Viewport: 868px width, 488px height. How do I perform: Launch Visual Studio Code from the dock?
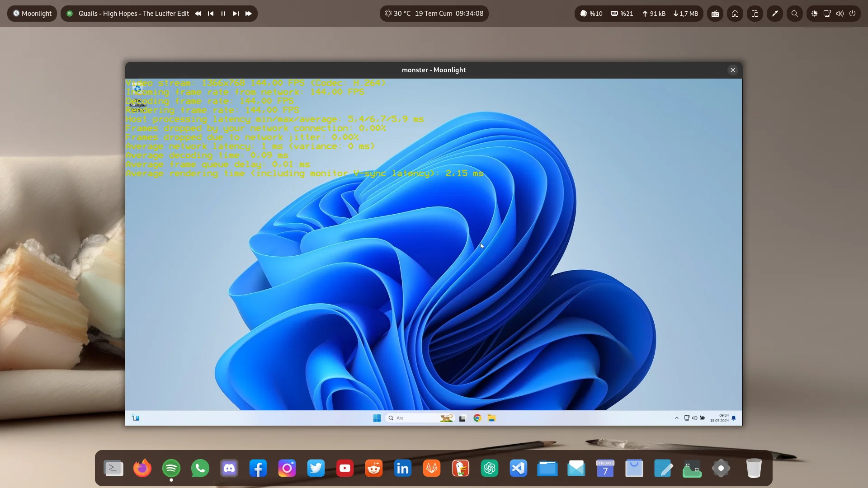pos(519,469)
